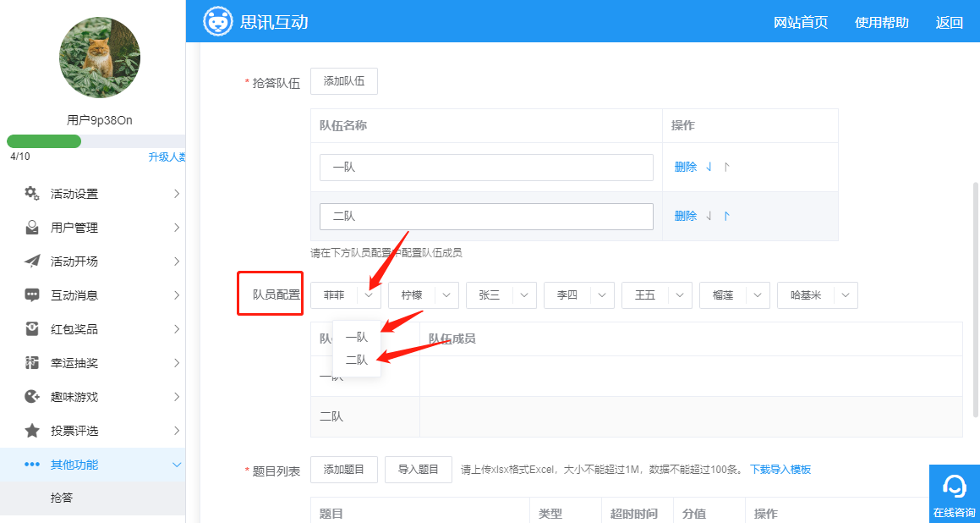The image size is (980, 523).
Task: Click 返回 in top bar
Action: point(950,23)
